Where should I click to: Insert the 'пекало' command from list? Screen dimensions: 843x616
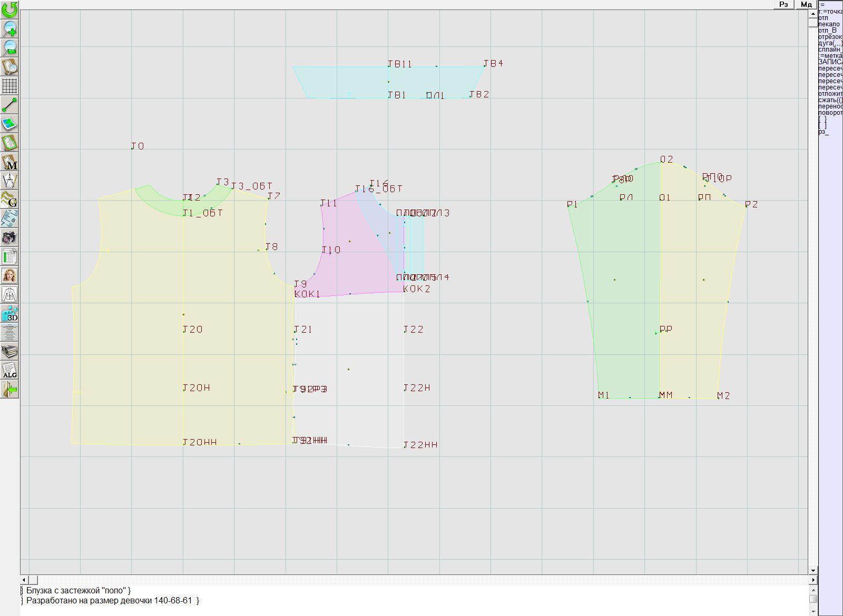point(829,24)
